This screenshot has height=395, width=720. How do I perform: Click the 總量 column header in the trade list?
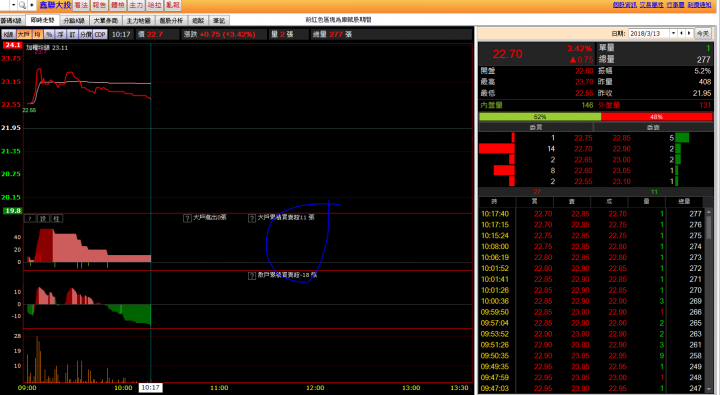coord(684,202)
